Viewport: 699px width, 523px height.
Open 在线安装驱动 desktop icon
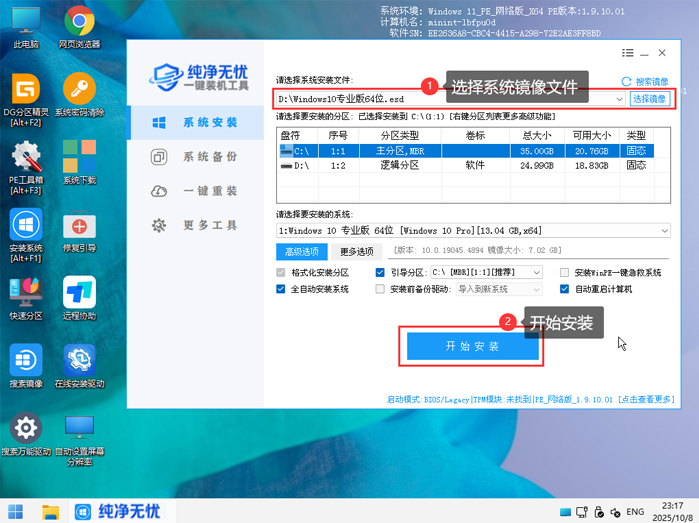point(79,362)
